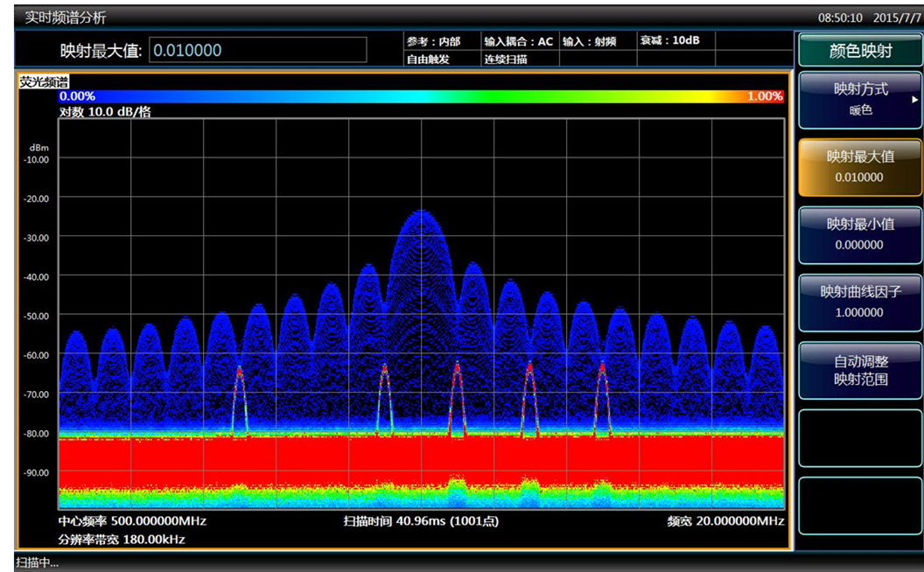The width and height of the screenshot is (924, 572).
Task: Select the 映射最小值 softkey
Action: (x=859, y=234)
